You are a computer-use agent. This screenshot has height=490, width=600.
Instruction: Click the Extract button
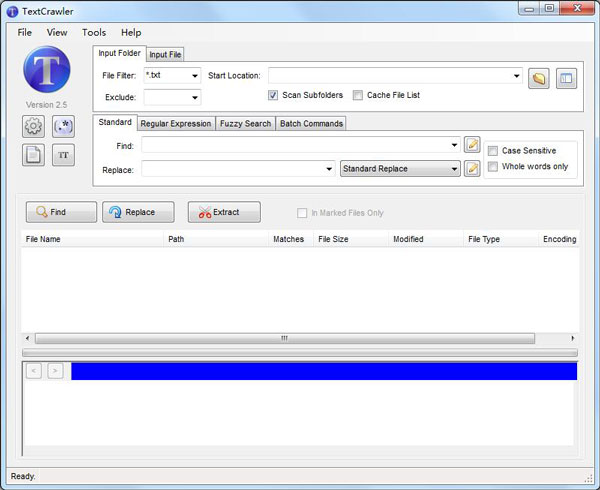coord(224,212)
